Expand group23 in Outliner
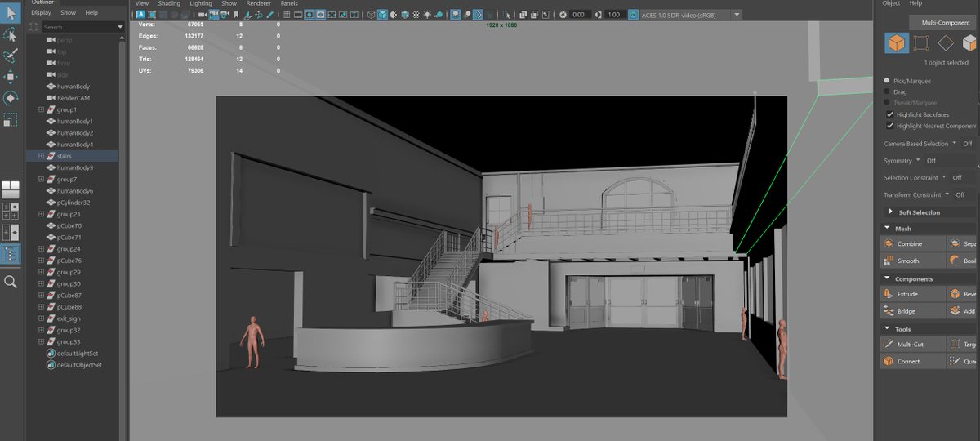The width and height of the screenshot is (980, 441). tap(42, 214)
